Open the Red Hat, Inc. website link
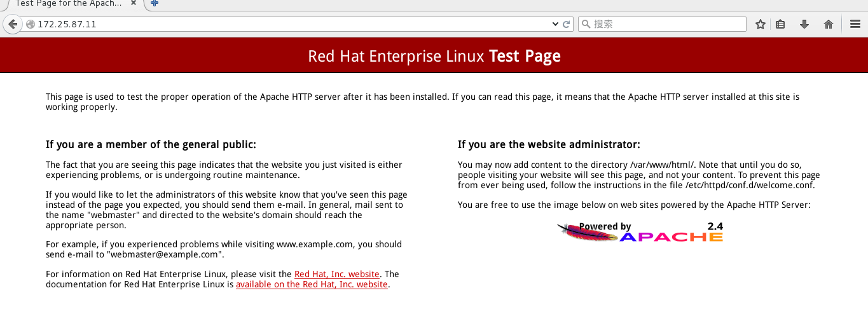This screenshot has width=868, height=328. point(337,274)
